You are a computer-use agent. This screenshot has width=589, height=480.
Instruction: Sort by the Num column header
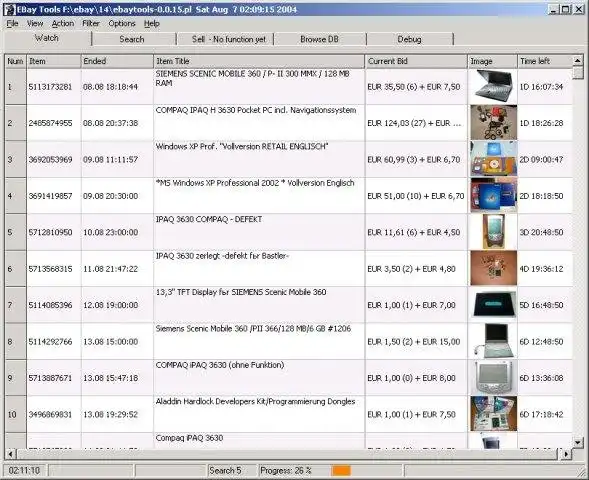(x=15, y=61)
